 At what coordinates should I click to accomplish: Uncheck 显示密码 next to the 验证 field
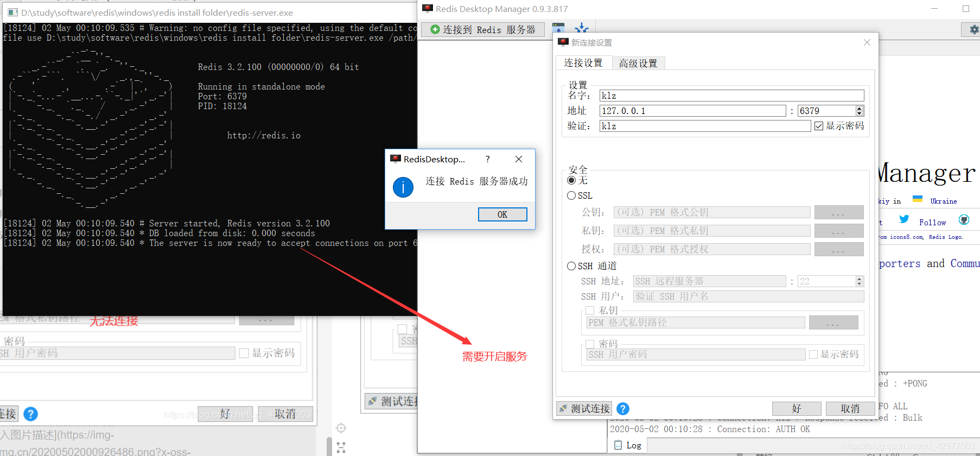click(819, 126)
